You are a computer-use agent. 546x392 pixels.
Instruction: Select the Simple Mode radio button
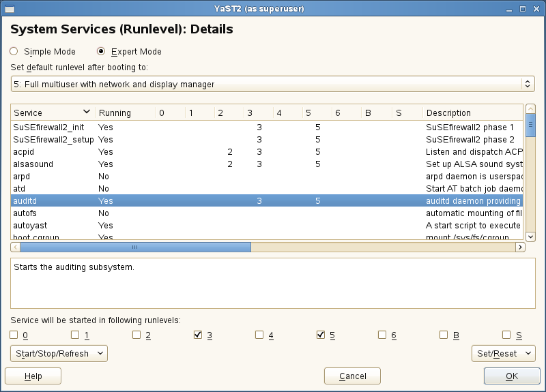(14, 52)
